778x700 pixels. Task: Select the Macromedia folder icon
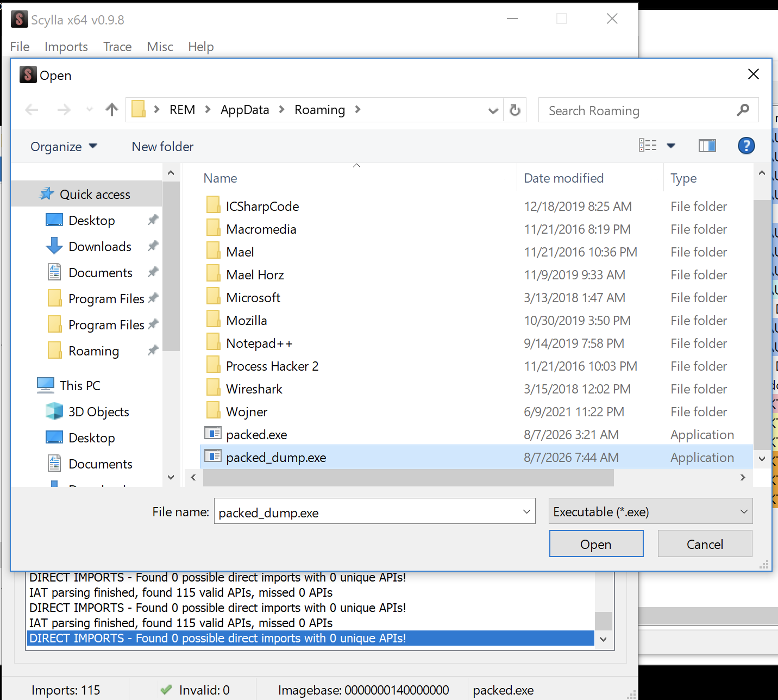(213, 228)
